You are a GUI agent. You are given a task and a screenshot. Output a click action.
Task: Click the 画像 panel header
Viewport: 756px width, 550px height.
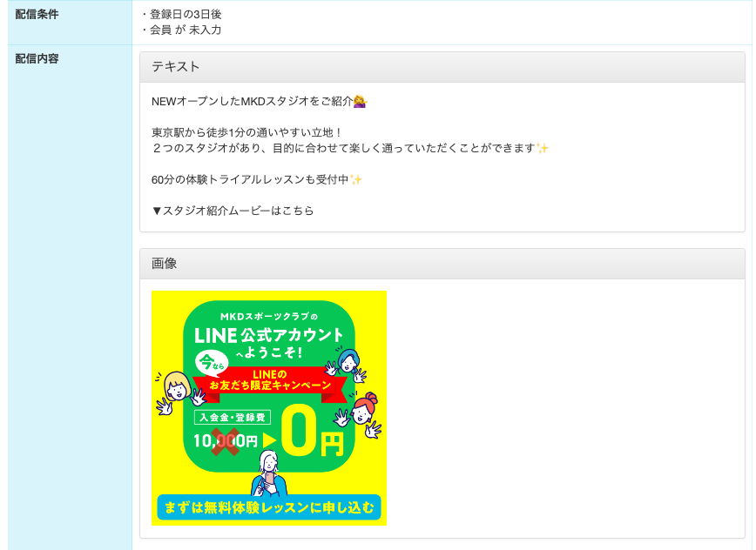[x=442, y=264]
